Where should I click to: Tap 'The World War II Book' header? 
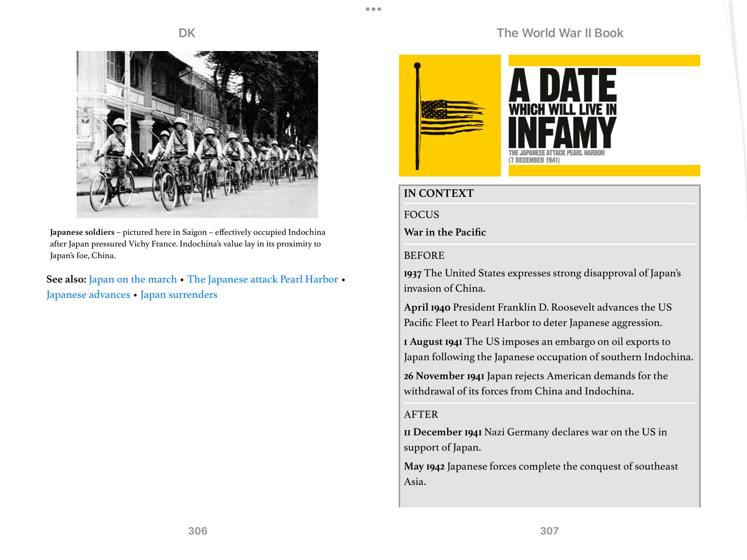[560, 33]
